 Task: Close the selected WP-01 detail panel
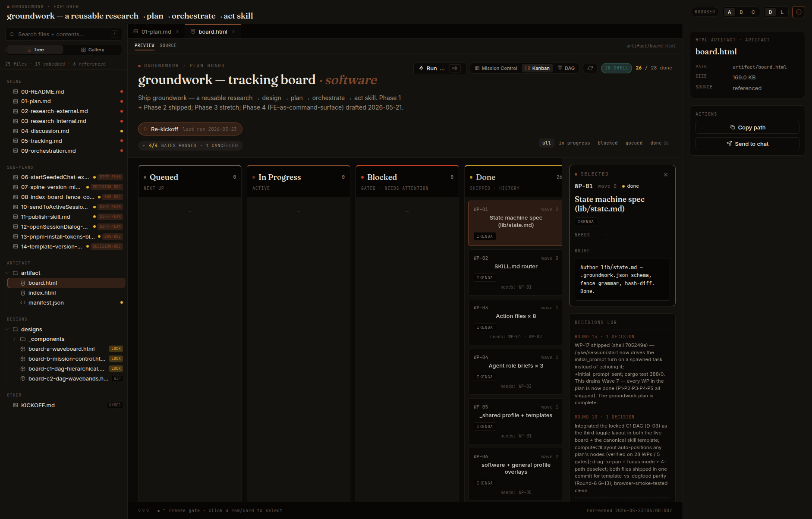click(666, 175)
